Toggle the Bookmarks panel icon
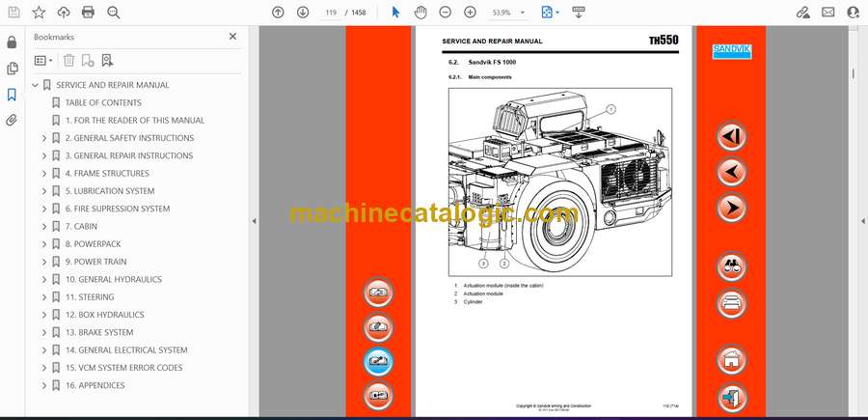Viewport: 868px width, 420px height. coord(12,95)
